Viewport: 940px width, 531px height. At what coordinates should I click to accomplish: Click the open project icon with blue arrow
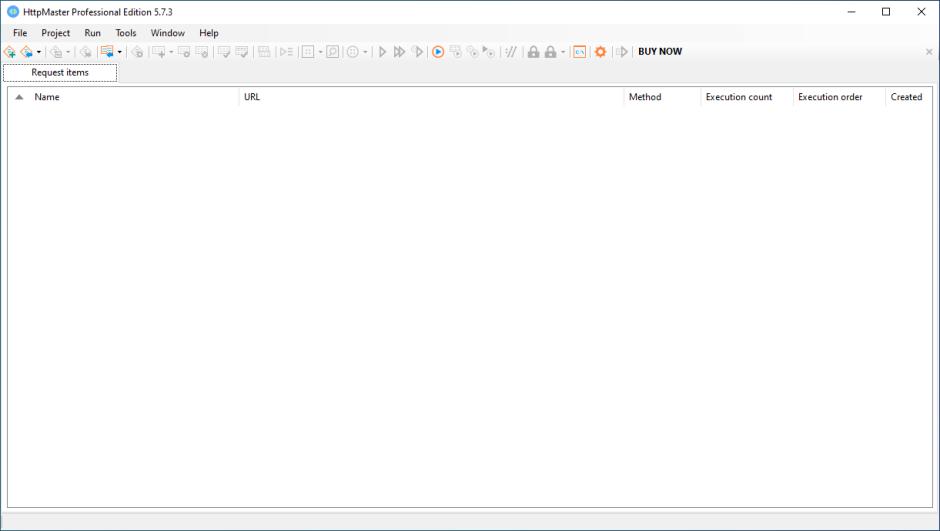click(x=26, y=52)
